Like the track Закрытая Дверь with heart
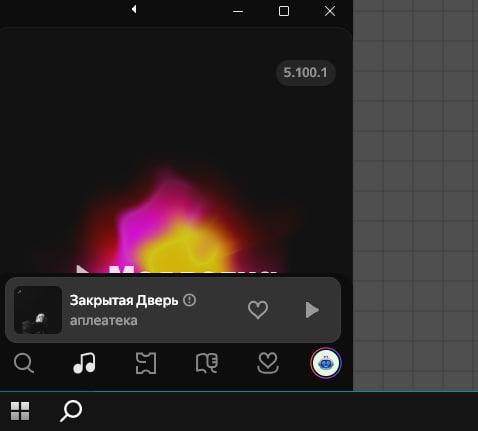Viewport: 478px width, 431px height. point(258,310)
